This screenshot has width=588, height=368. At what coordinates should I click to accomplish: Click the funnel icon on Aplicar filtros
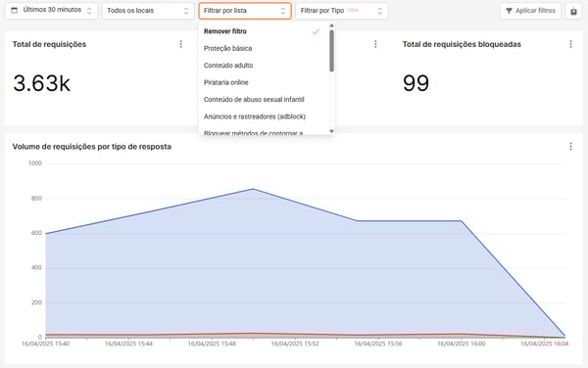[509, 11]
